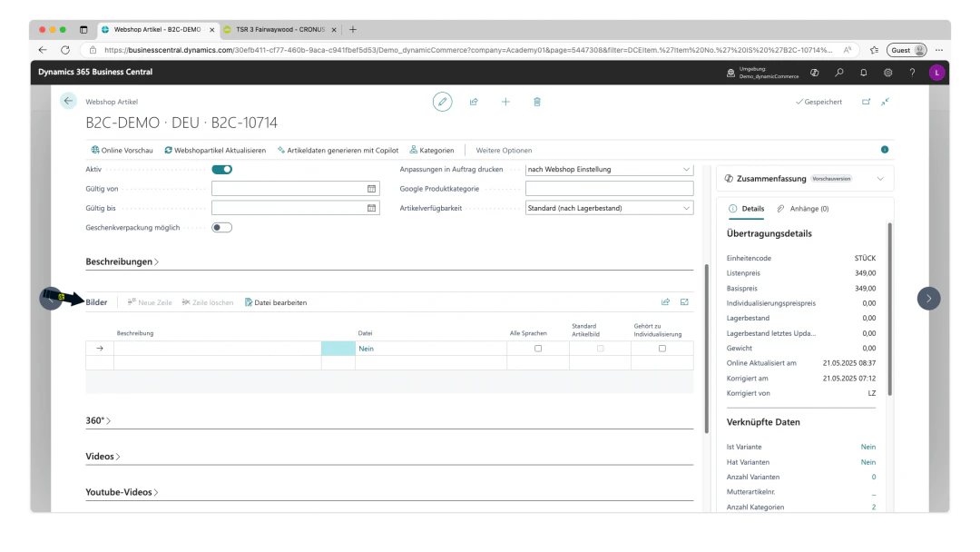Expand the Beschreibungen section

click(122, 261)
